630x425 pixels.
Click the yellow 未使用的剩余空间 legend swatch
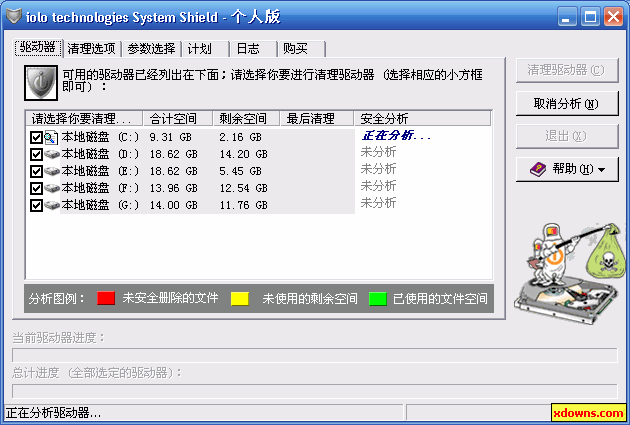pyautogui.click(x=240, y=298)
